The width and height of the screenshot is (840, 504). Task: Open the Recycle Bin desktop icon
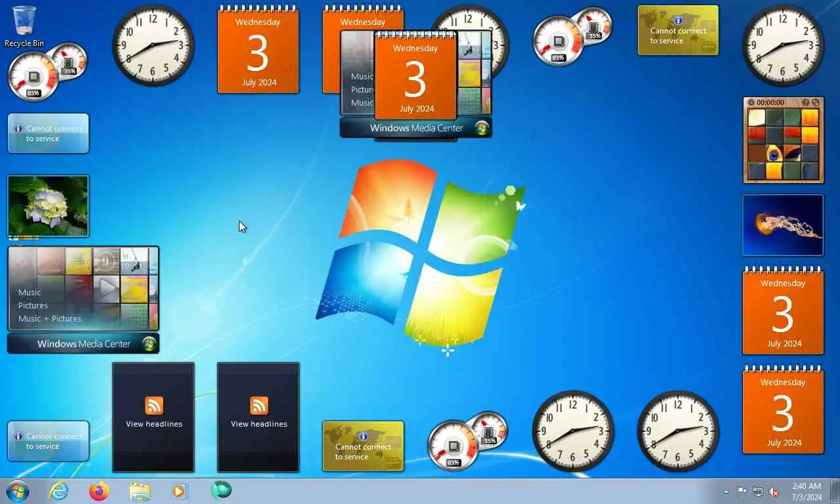24,26
